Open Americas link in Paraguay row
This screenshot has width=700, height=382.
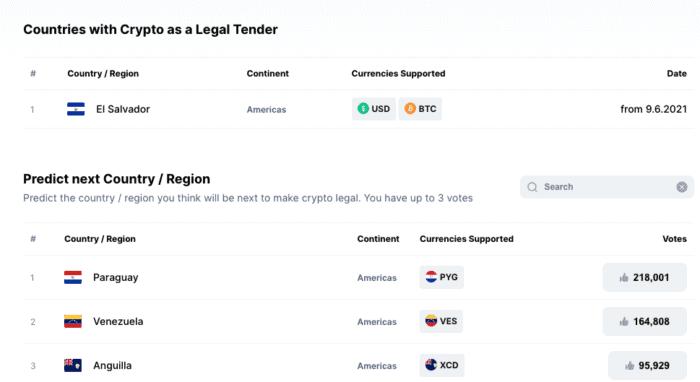pos(377,278)
